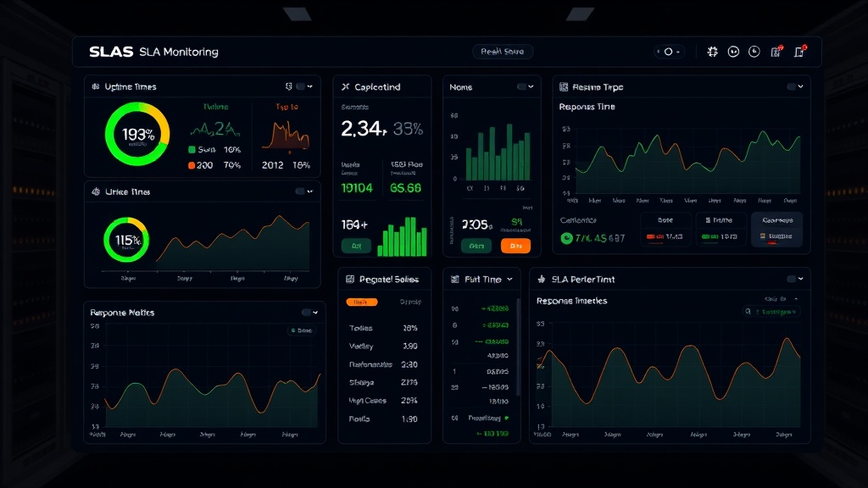Click the 115% donut gauge

coord(127,240)
